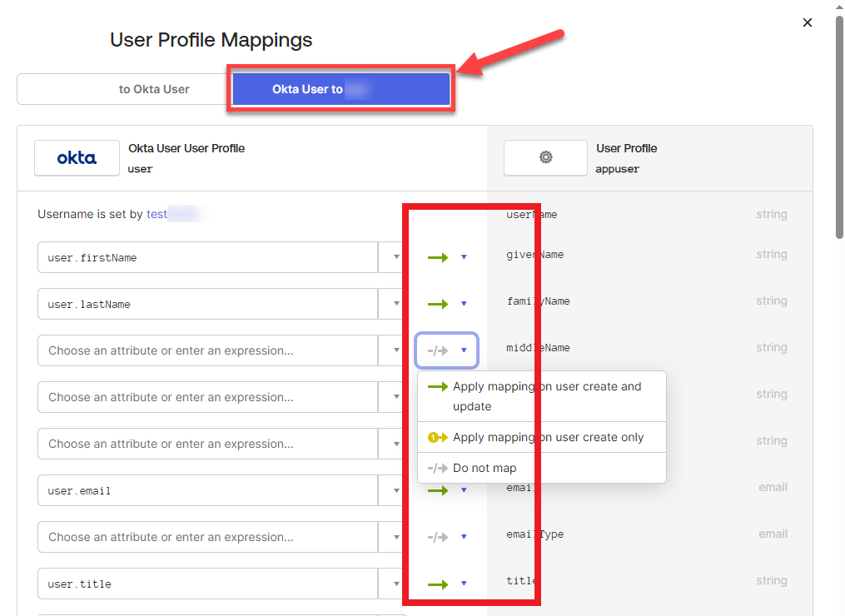Click the yellow create-only arrow icon

click(x=438, y=437)
